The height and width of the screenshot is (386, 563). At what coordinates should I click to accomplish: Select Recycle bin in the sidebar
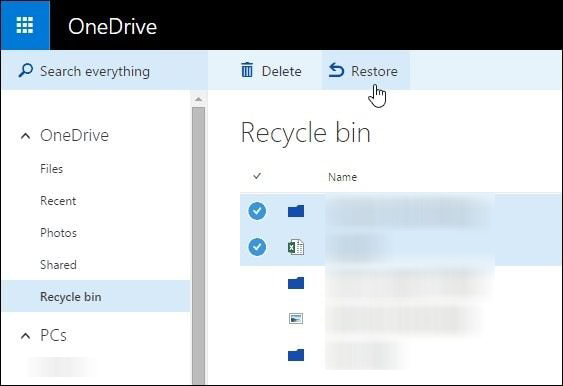[x=96, y=296]
